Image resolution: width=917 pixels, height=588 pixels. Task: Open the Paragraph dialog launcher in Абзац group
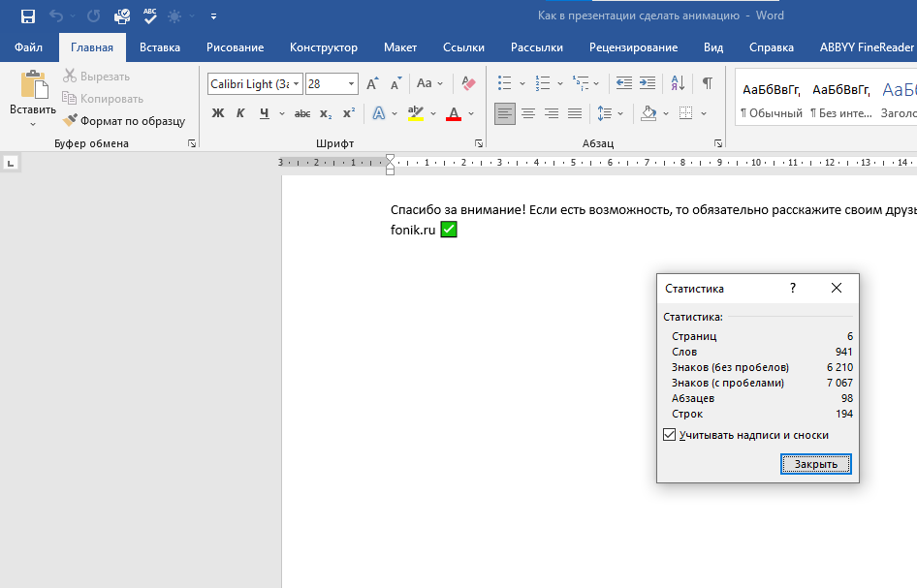(718, 143)
